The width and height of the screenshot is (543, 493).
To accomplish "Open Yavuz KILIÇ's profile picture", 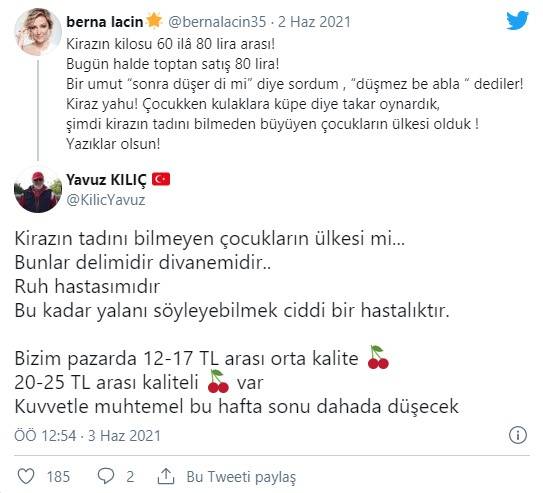I will coord(38,189).
